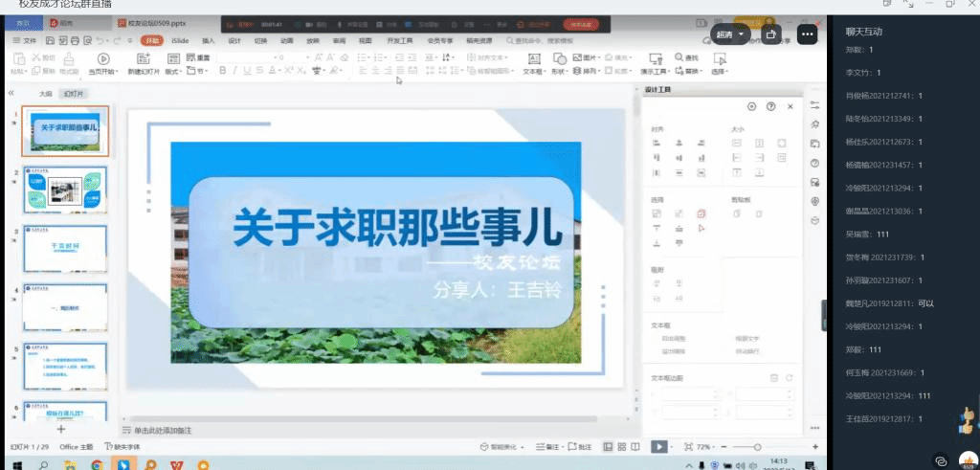Expand the 版式 (Layout) dropdown
Viewport: 980px width, 470px height.
pos(173,72)
